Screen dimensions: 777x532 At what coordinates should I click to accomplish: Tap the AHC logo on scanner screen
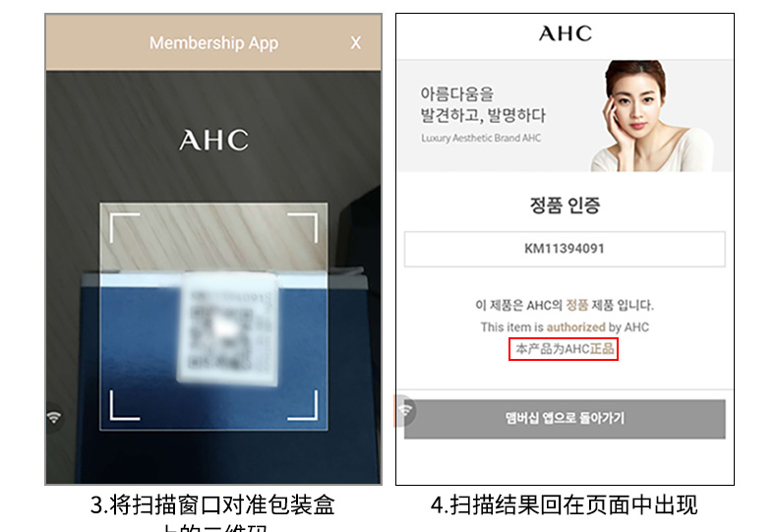click(x=213, y=141)
